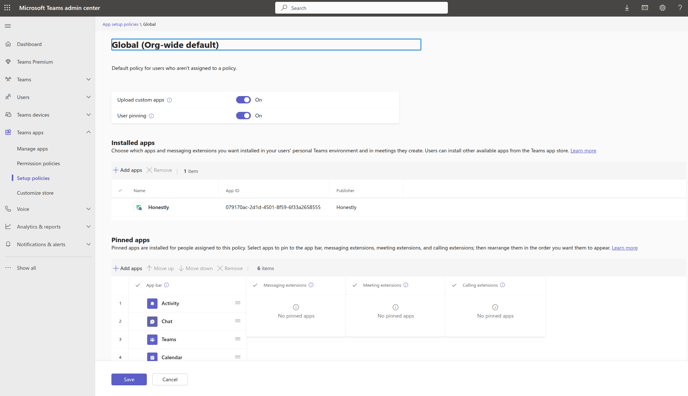Add apps to Installed apps
Viewport: 688px width, 396px height.
(127, 170)
